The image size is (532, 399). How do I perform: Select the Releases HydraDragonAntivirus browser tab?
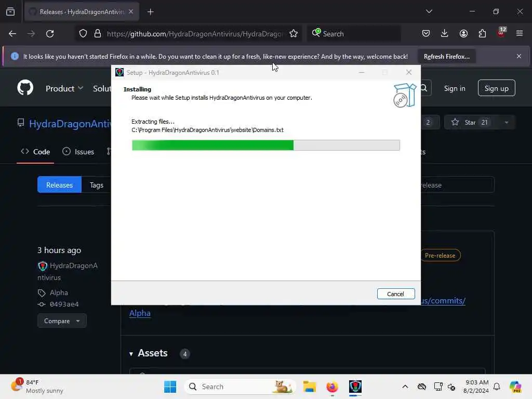pyautogui.click(x=82, y=12)
